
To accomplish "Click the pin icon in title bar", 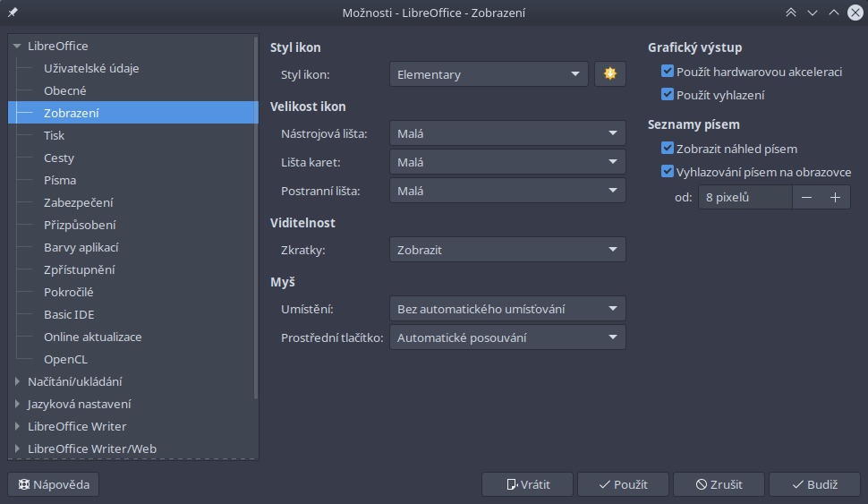I will (x=13, y=13).
